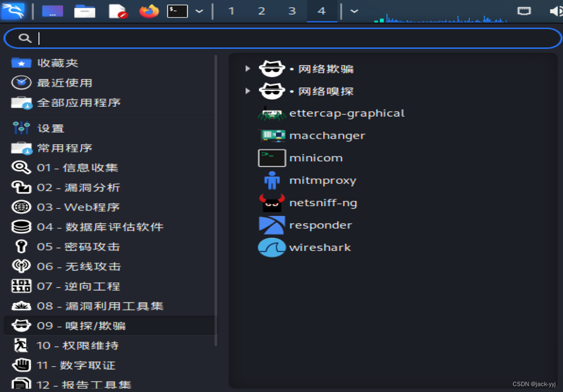
Task: Click the netsniff-ng devil icon
Action: click(x=272, y=203)
